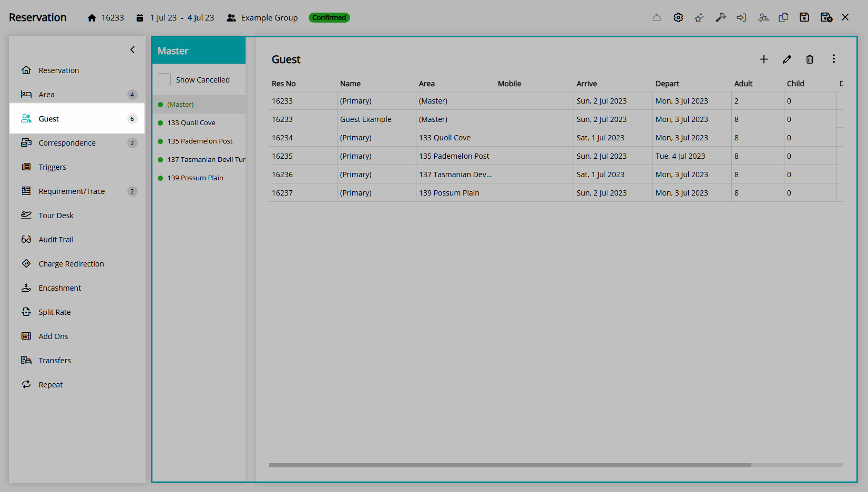Open the Tour Desk menu item

click(77, 216)
